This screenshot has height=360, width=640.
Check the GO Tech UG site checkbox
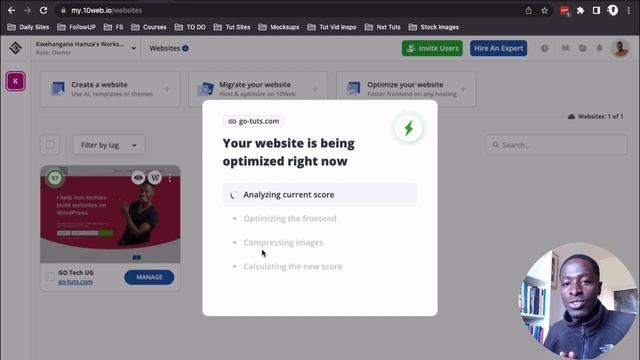point(50,277)
